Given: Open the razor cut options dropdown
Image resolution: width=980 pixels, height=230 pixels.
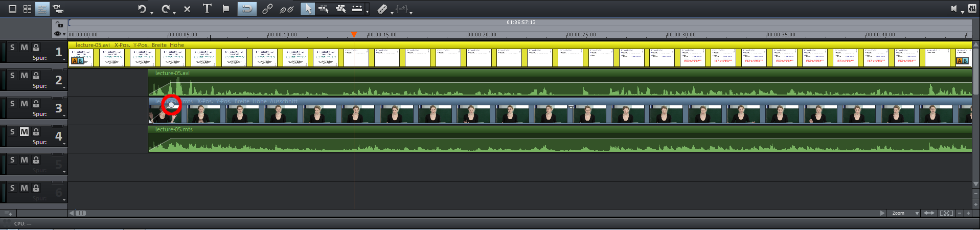Looking at the screenshot, I should [x=392, y=12].
